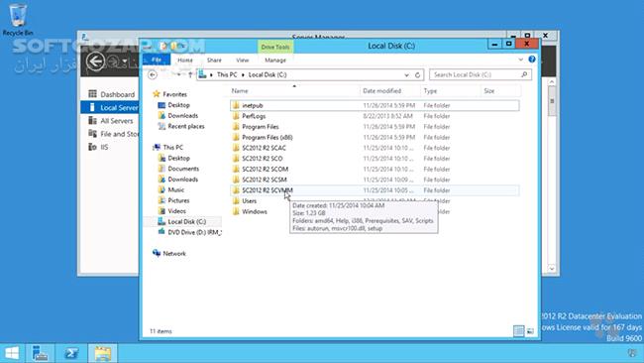Open the Recycle Bin icon on desktop

coord(18,19)
